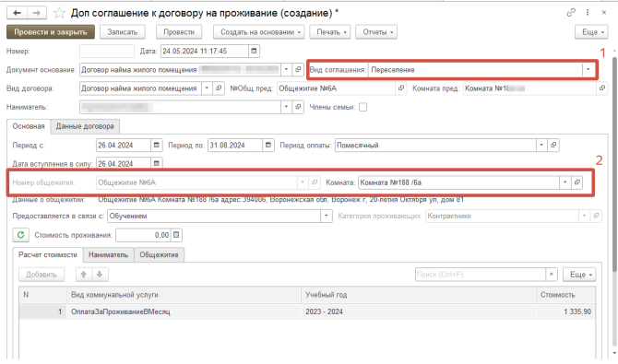Image resolution: width=618 pixels, height=364 pixels.
Task: Select Расчет стоимости tab
Action: [48, 255]
